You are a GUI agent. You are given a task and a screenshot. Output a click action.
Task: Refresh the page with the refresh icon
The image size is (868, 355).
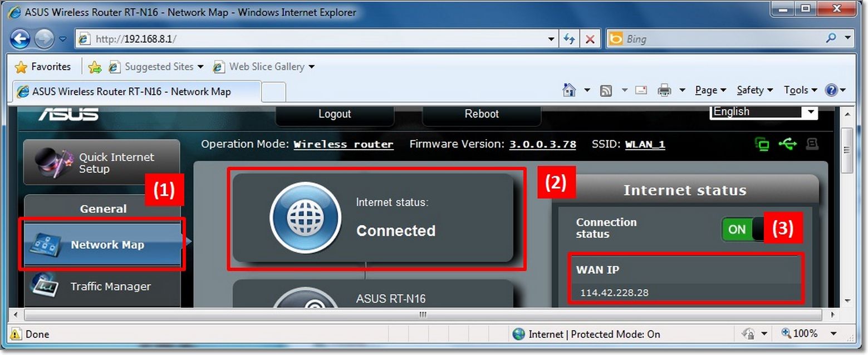(569, 39)
